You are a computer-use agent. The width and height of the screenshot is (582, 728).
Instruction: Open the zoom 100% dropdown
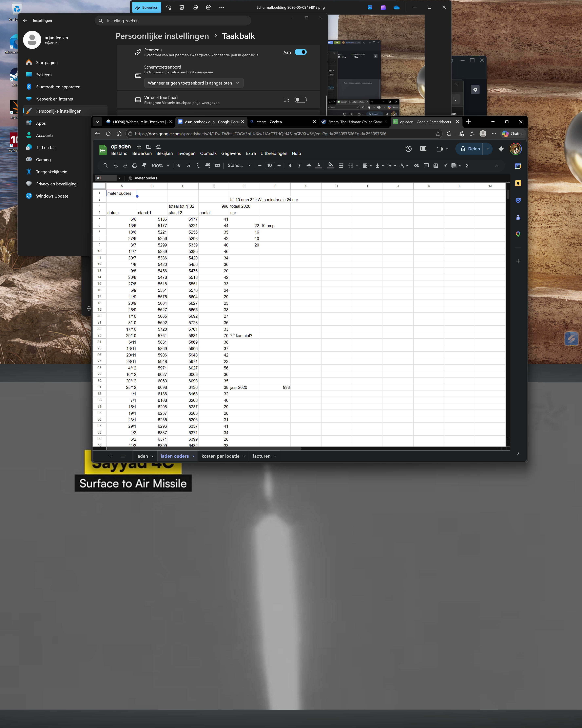click(160, 165)
